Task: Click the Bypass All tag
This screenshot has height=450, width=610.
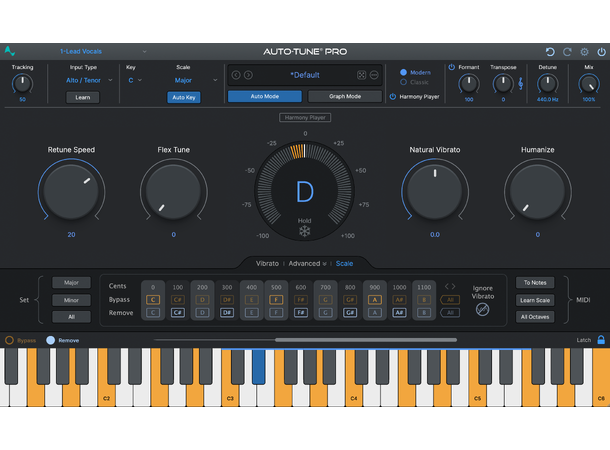Action: click(x=450, y=299)
